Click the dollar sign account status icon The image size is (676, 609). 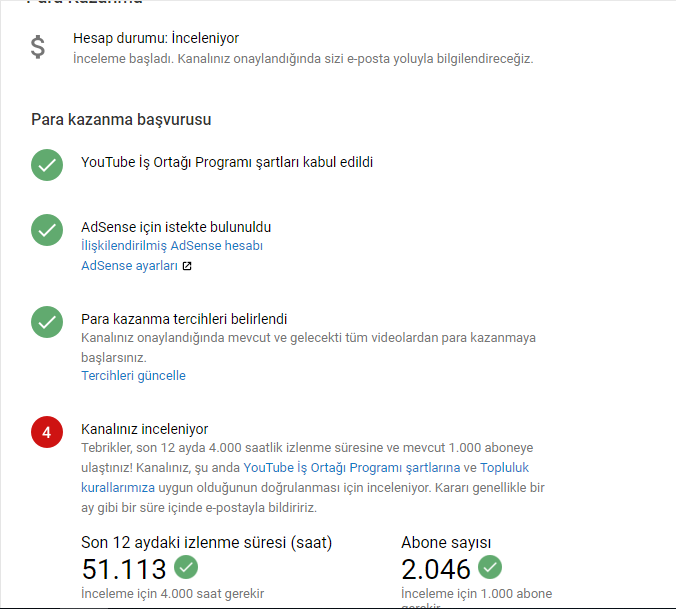click(38, 47)
